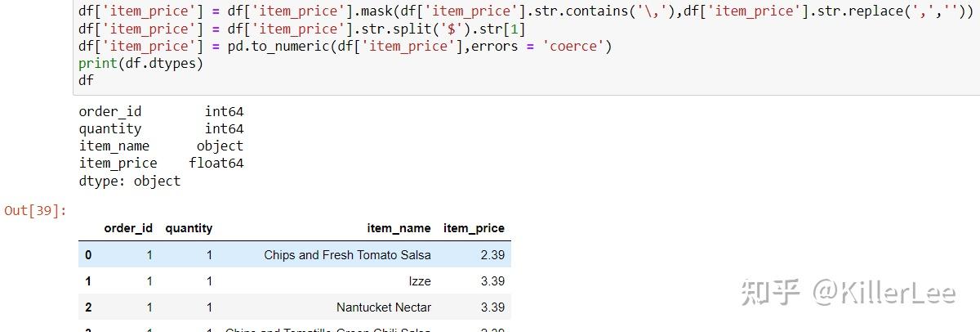This screenshot has width=980, height=332.
Task: Place cursor on the str.split('$') code line
Action: click(x=302, y=29)
